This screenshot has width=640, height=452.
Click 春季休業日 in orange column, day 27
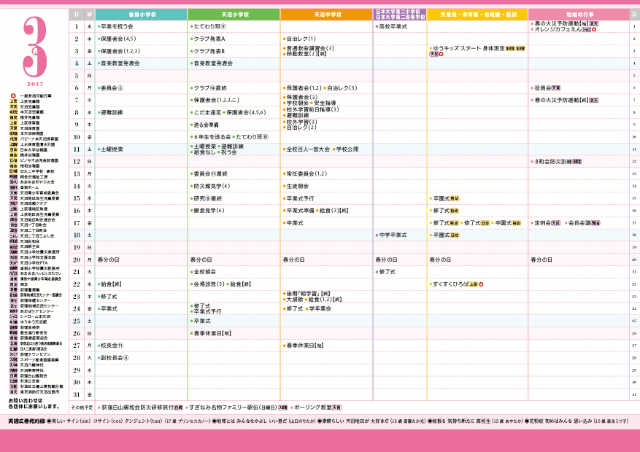(305, 346)
